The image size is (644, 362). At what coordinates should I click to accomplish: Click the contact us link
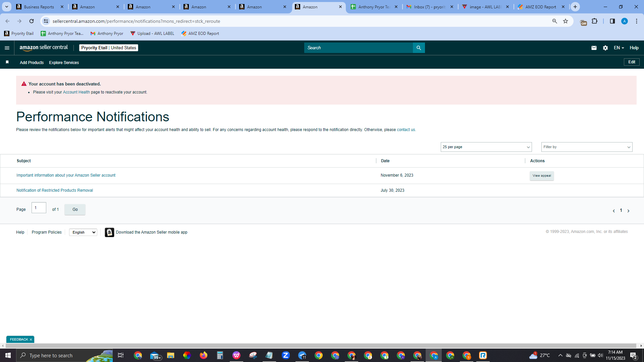(406, 130)
